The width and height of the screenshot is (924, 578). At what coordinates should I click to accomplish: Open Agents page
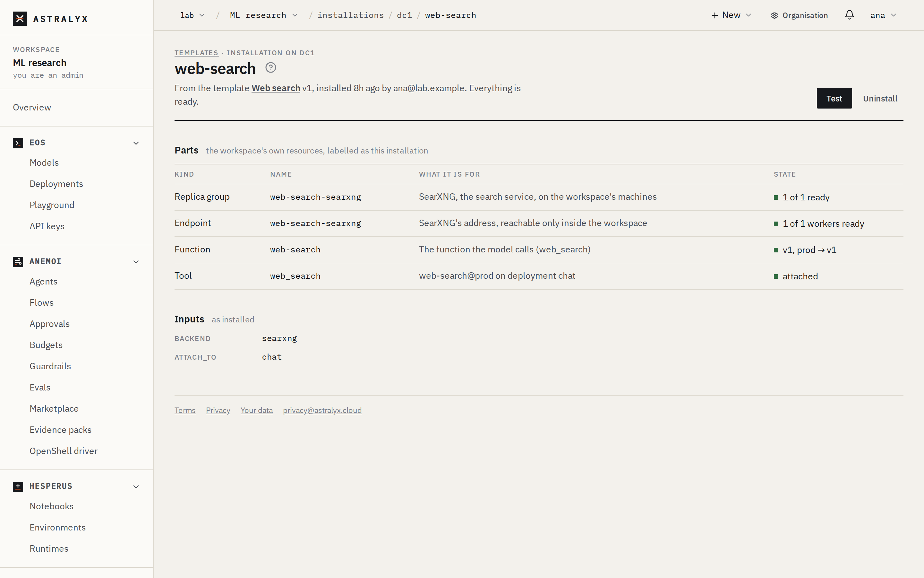(x=44, y=281)
